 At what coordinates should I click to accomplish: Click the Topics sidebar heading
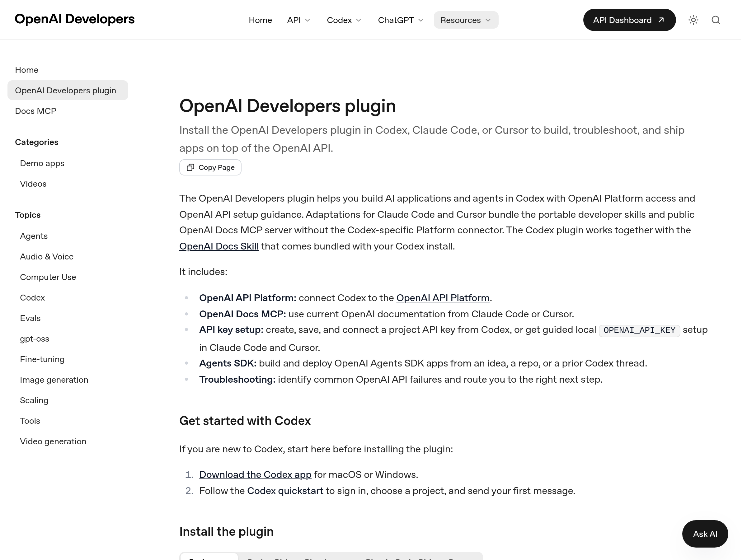[x=28, y=215]
